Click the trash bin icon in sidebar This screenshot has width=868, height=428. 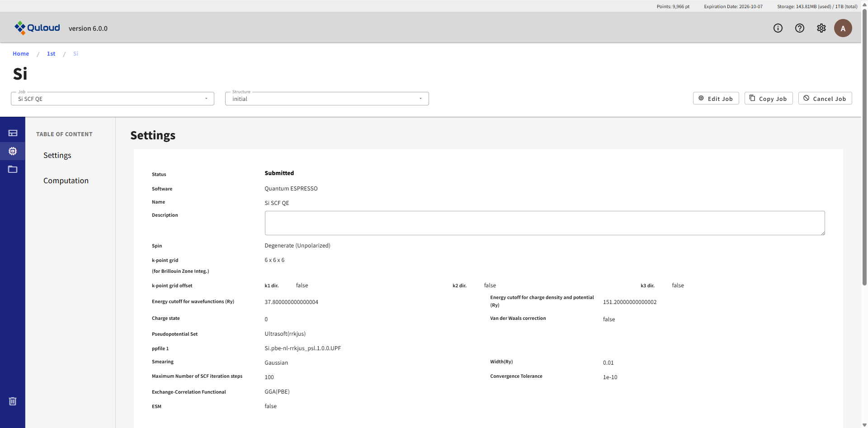(13, 401)
